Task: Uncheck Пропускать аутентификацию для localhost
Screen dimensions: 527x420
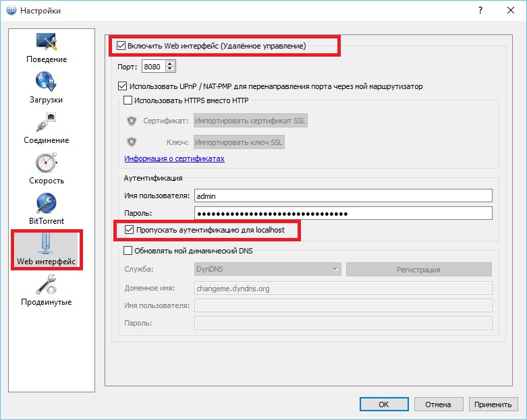Action: point(130,230)
